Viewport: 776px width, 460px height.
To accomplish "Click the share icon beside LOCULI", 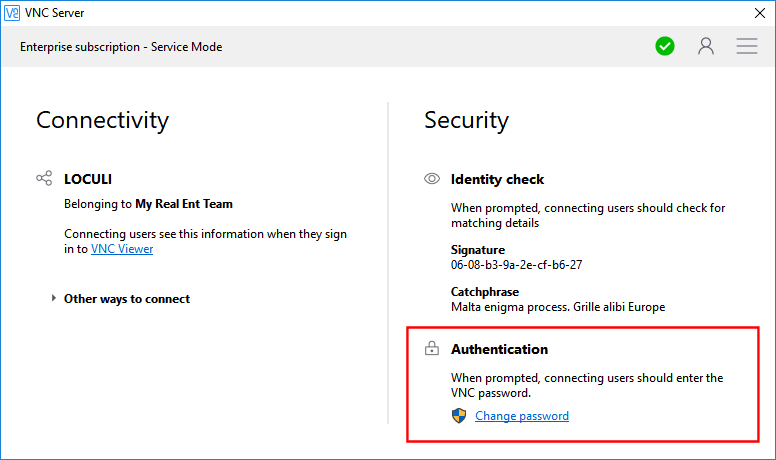I will pos(44,178).
